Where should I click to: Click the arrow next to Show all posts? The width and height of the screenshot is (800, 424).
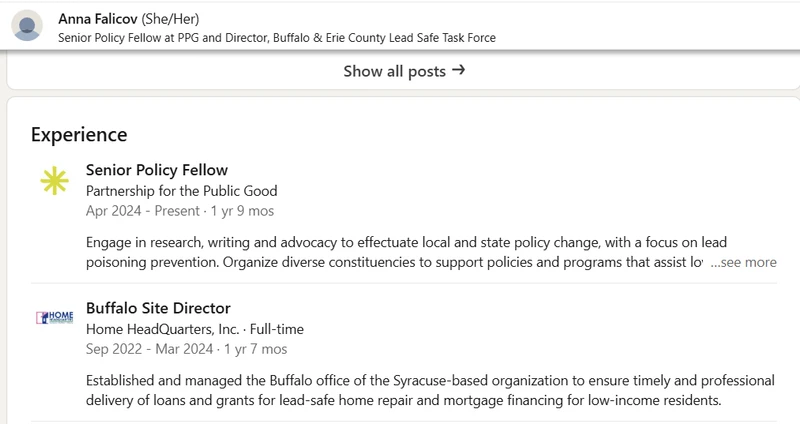(459, 70)
